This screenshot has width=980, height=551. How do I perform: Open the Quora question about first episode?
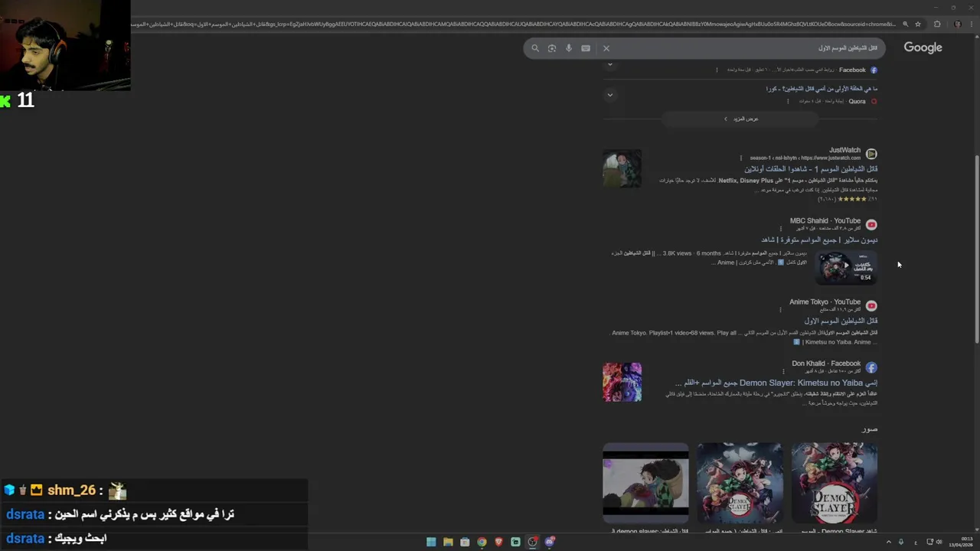click(822, 89)
